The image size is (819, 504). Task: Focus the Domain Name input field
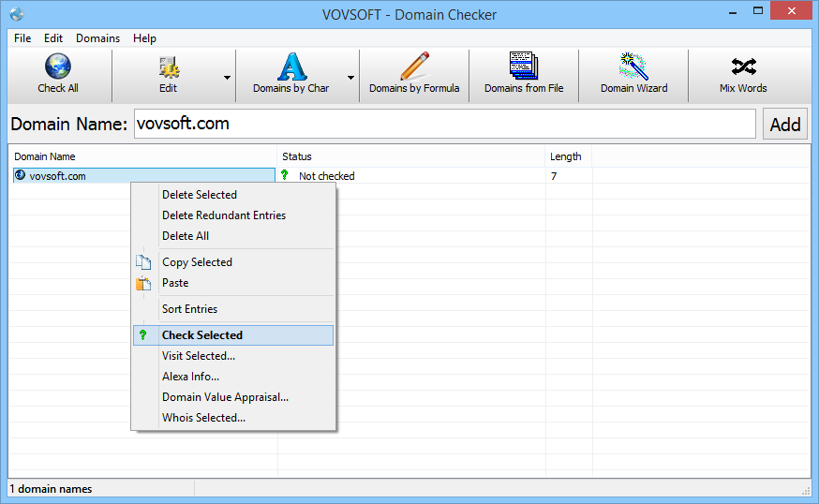[444, 124]
